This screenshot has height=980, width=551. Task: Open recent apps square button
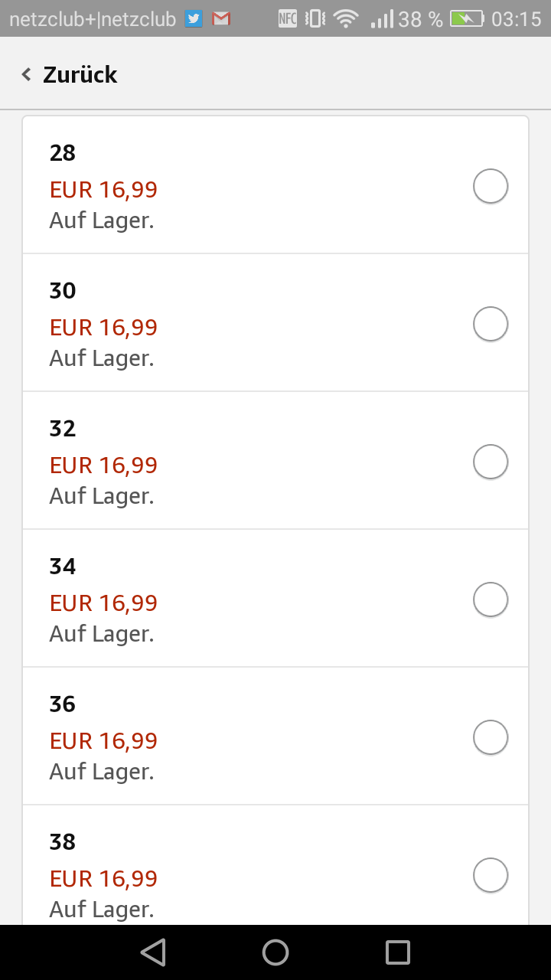tap(398, 952)
